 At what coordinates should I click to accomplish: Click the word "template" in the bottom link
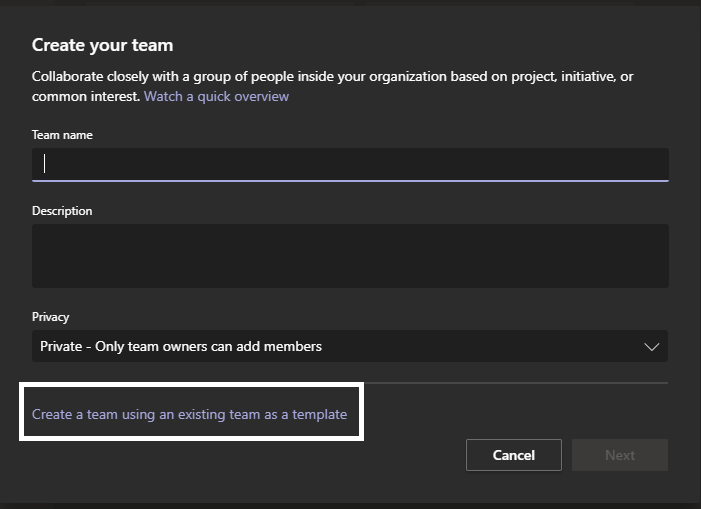click(x=320, y=415)
